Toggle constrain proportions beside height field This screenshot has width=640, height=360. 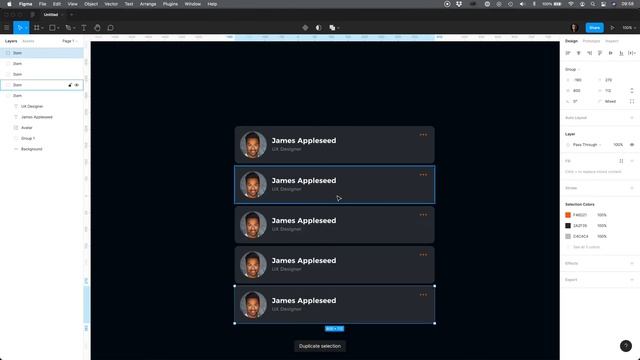coord(632,91)
